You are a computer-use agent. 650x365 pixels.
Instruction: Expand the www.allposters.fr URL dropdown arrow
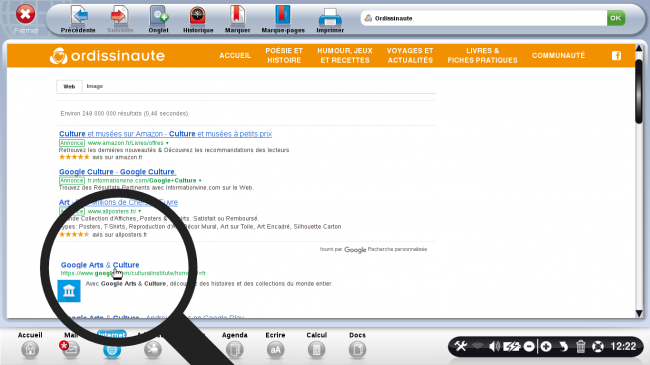[140, 212]
